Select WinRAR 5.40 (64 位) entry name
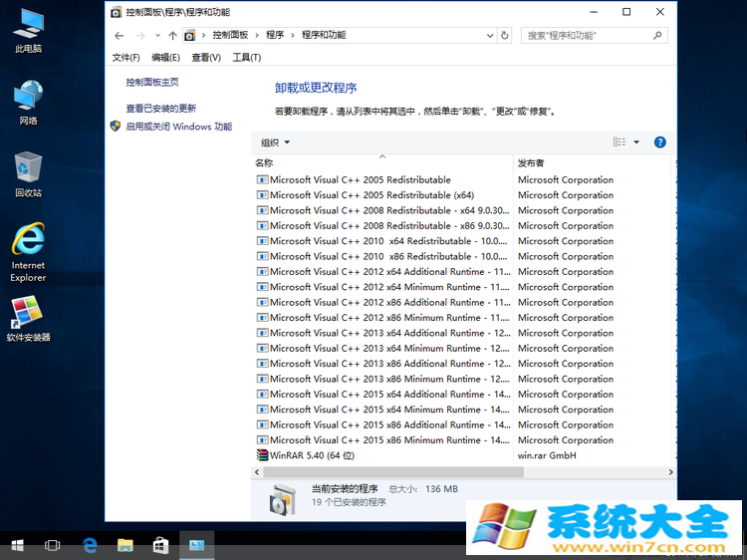Viewport: 747px width, 560px height. [312, 455]
